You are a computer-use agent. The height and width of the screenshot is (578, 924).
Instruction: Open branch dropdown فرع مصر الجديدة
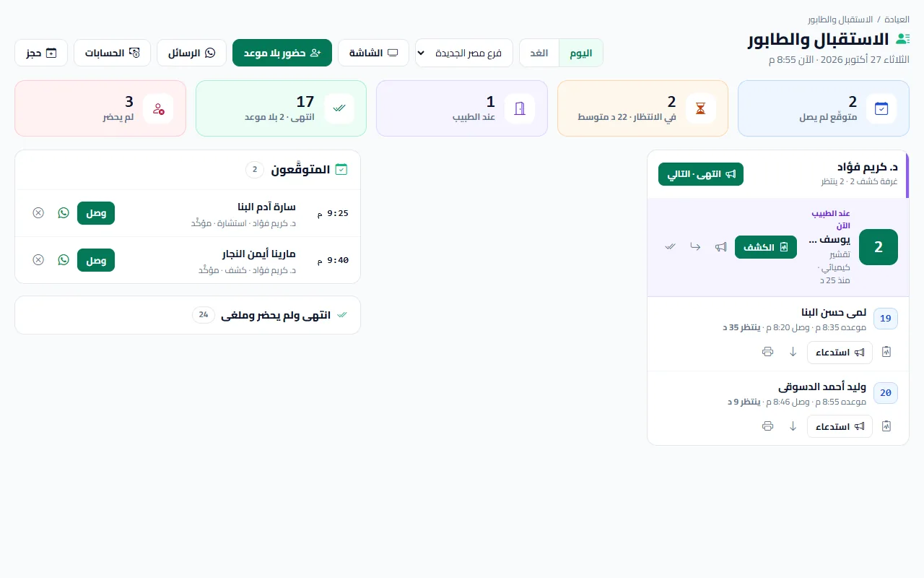[464, 53]
